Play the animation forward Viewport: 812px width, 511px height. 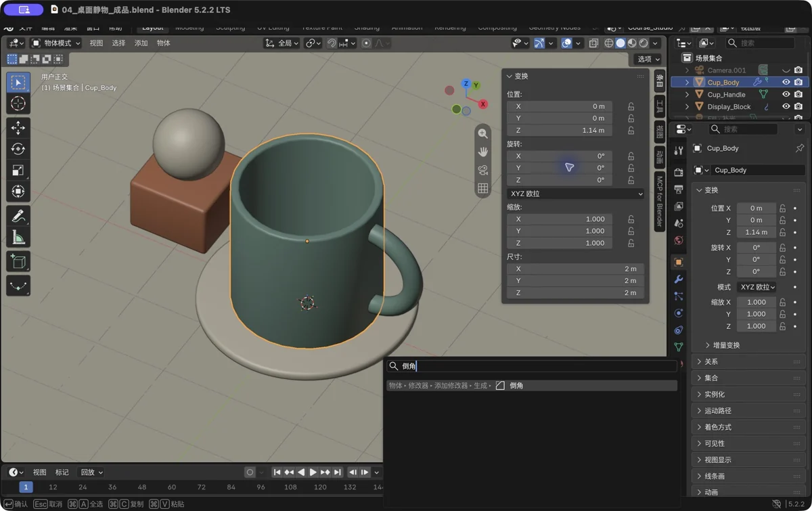(x=313, y=472)
